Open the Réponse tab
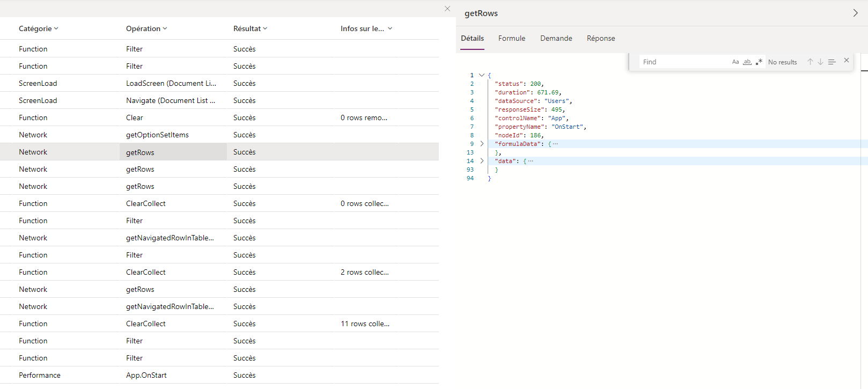 tap(601, 39)
